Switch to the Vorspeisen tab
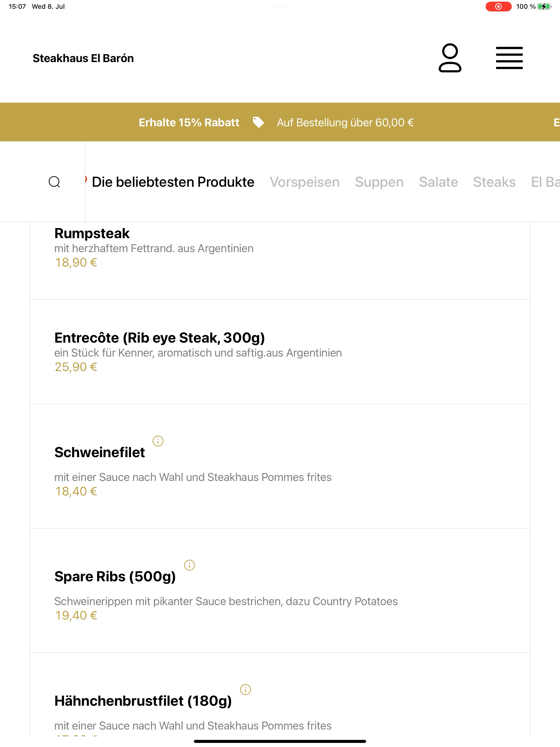Screen dimensions: 560x747 pos(305,182)
